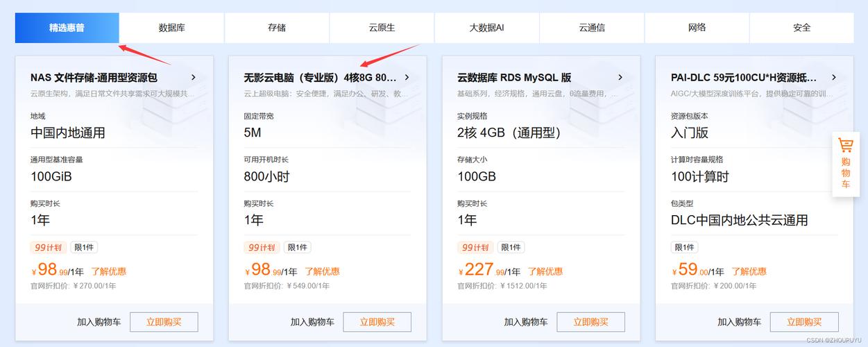Viewport: 868px width, 347px height.
Task: Click the 入门版 resource pack value
Action: pos(690,133)
